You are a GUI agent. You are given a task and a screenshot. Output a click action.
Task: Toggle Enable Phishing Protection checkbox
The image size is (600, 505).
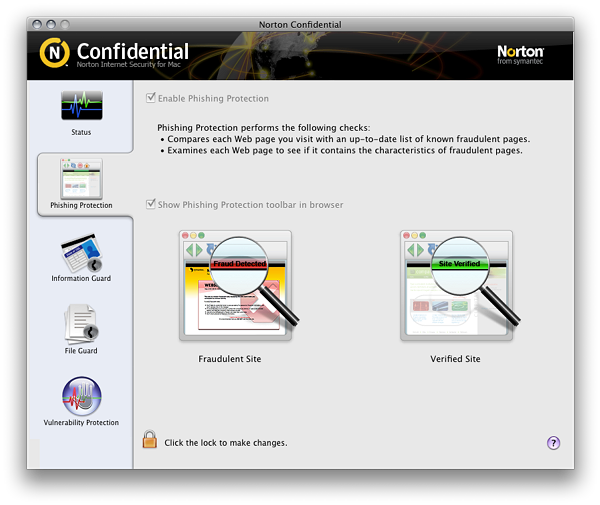tap(151, 98)
